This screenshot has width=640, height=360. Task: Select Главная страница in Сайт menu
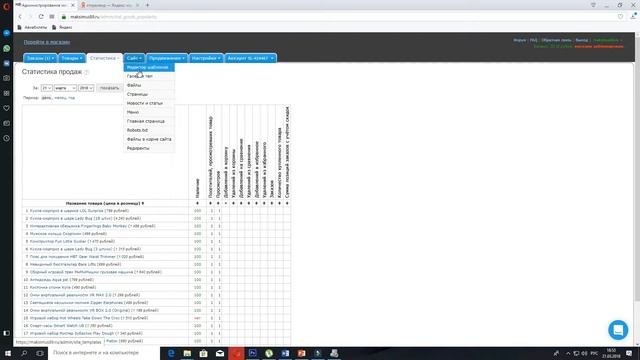click(149, 121)
